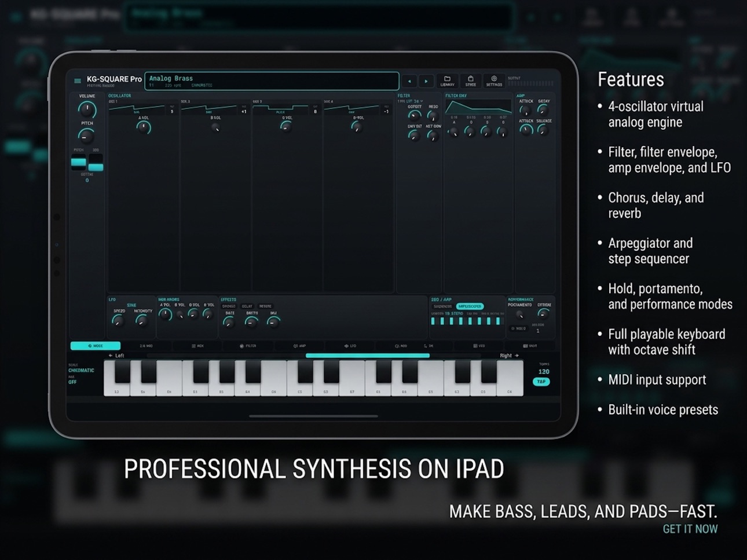747x560 pixels.
Task: Go to the previous preset with left arrow
Action: 410,81
